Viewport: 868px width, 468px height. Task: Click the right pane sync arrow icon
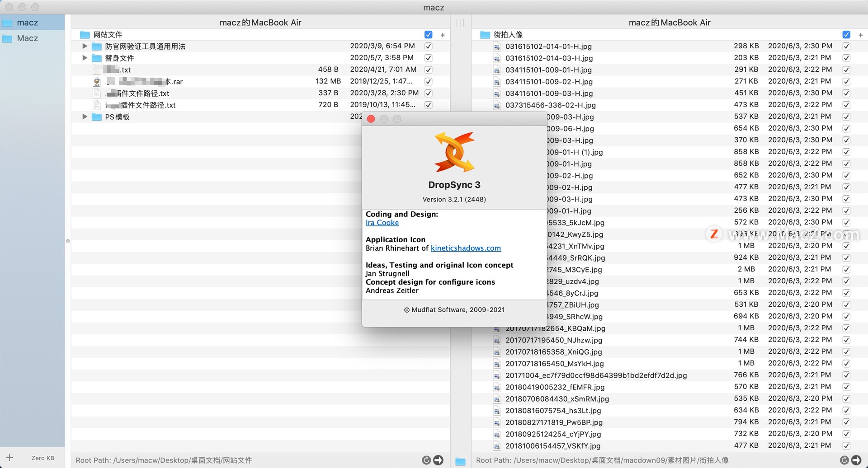pyautogui.click(x=856, y=460)
